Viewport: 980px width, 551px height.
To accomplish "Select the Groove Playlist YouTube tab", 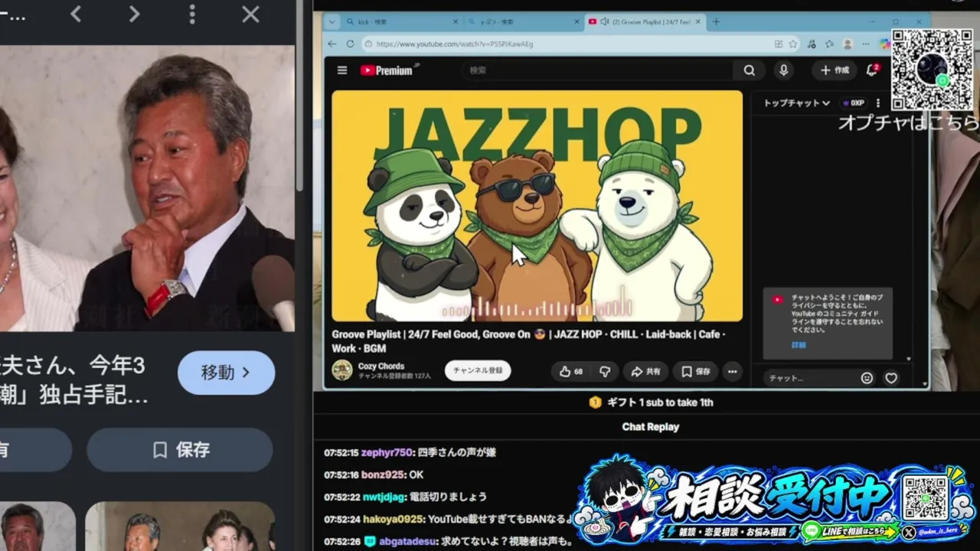I will coord(647,22).
